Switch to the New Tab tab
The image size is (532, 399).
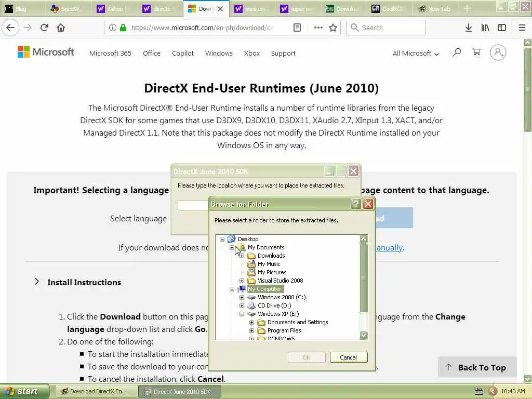pyautogui.click(x=436, y=9)
